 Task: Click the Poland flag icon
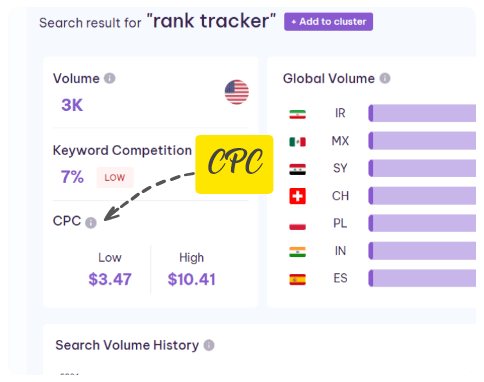[x=297, y=224]
